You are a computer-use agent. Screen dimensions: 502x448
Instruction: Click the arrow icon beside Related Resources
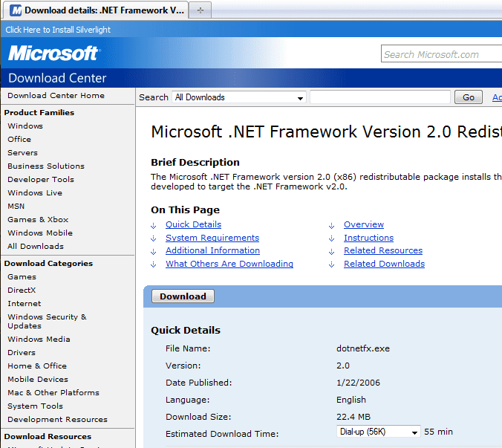tap(332, 252)
